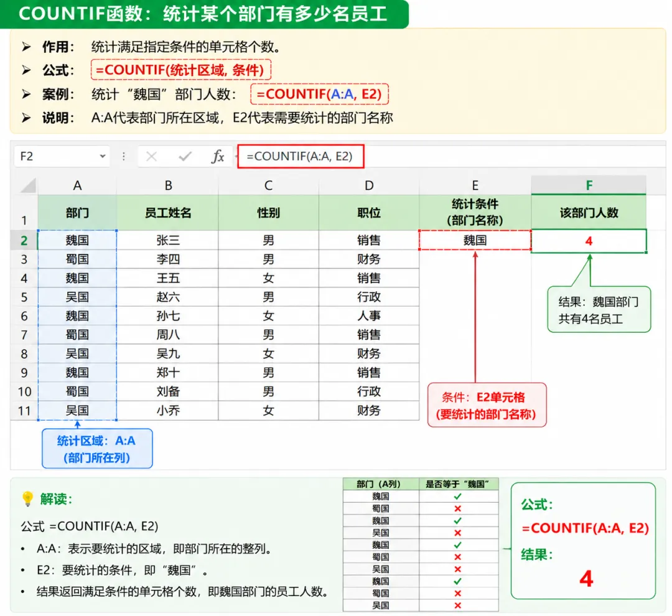Image resolution: width=672 pixels, height=616 pixels.
Task: Select row 1 header
Action: click(x=24, y=213)
